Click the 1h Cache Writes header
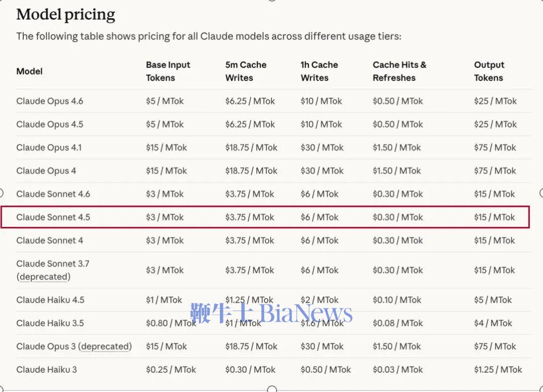543x392 pixels. click(319, 71)
